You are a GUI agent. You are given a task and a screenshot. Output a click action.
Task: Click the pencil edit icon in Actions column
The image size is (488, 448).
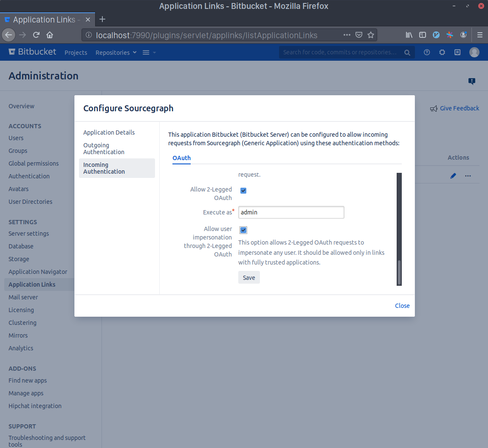453,176
